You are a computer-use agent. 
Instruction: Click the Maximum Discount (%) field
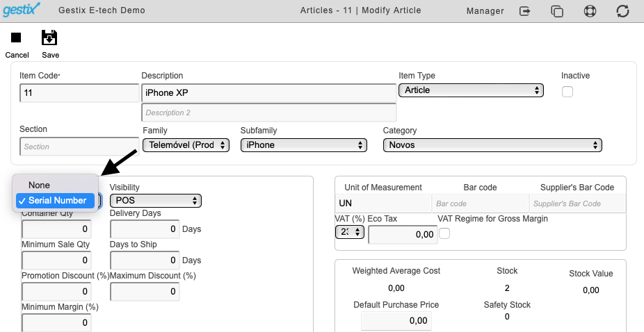pos(145,292)
